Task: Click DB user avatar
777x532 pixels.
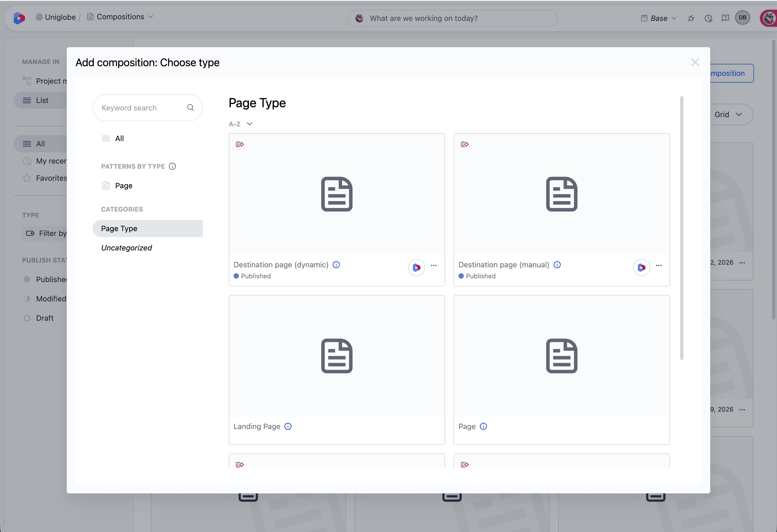Action: [743, 18]
